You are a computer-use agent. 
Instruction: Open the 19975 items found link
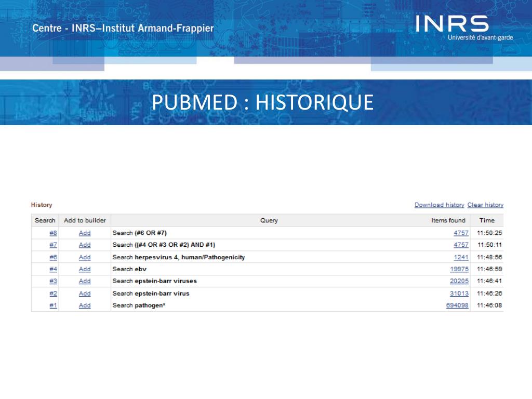point(459,269)
